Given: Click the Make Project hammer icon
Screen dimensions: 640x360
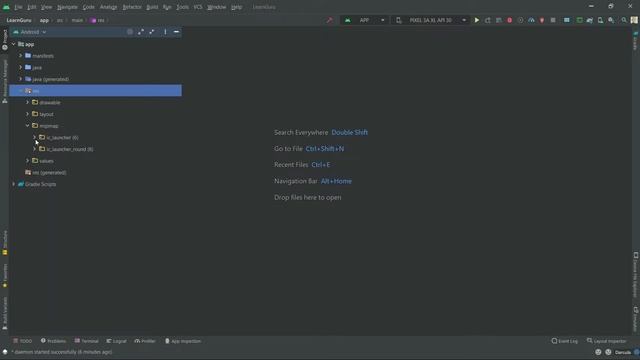Looking at the screenshot, I should pyautogui.click(x=329, y=20).
